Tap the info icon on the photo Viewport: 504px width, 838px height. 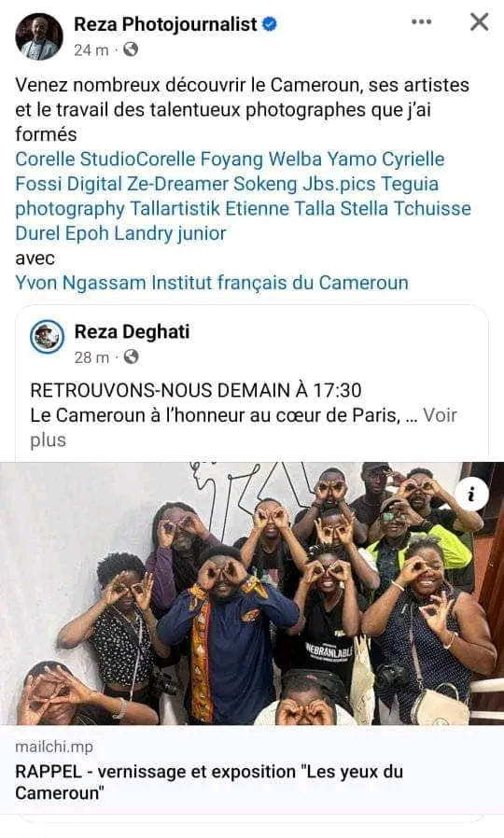[471, 495]
